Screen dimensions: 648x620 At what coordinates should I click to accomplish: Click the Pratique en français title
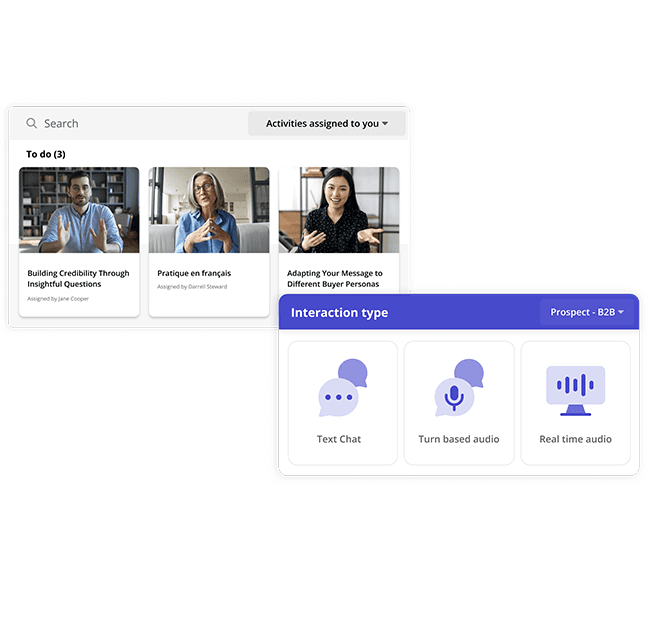(194, 273)
